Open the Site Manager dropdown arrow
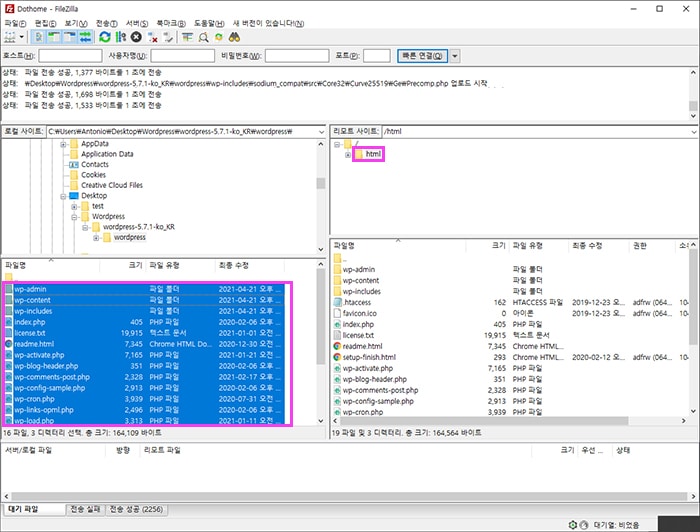700x532 pixels. tap(21, 37)
